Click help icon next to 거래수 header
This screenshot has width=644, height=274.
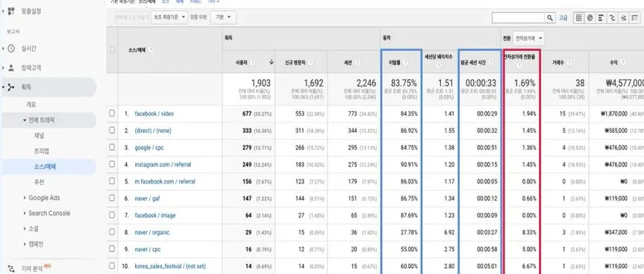tap(569, 63)
